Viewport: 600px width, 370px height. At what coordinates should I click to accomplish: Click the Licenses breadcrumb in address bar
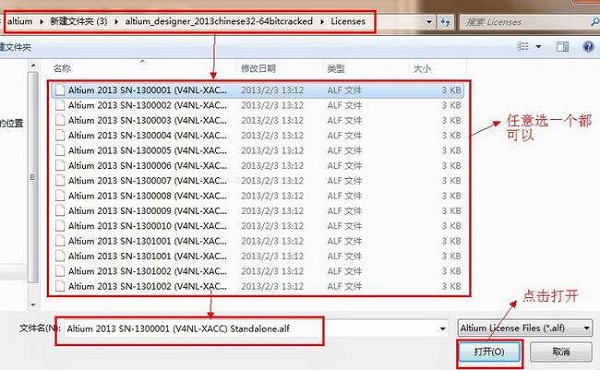pos(348,21)
